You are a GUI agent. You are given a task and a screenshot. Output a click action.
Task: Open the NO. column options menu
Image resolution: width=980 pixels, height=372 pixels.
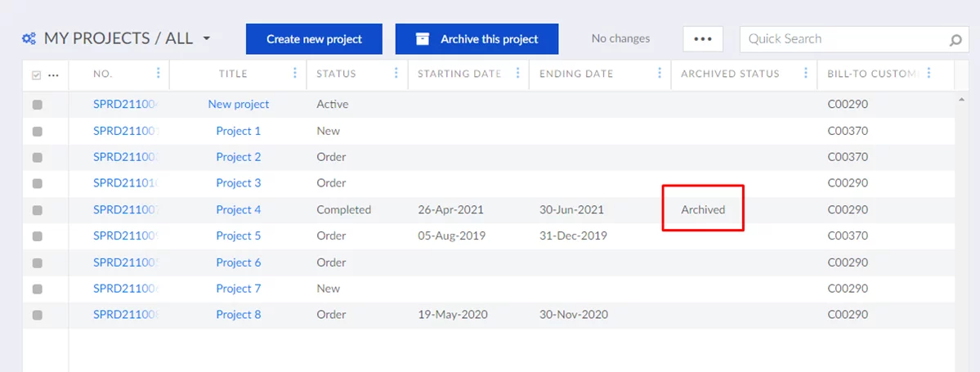click(158, 74)
